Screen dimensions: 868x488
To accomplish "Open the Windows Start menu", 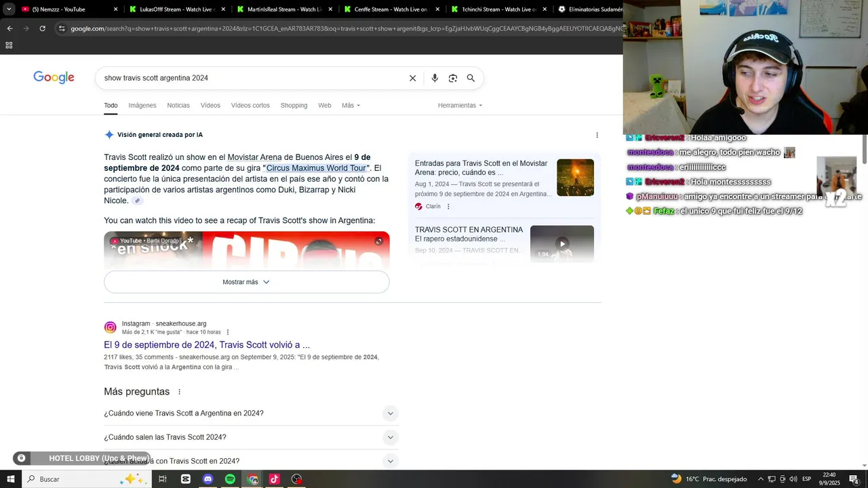I will (x=10, y=479).
